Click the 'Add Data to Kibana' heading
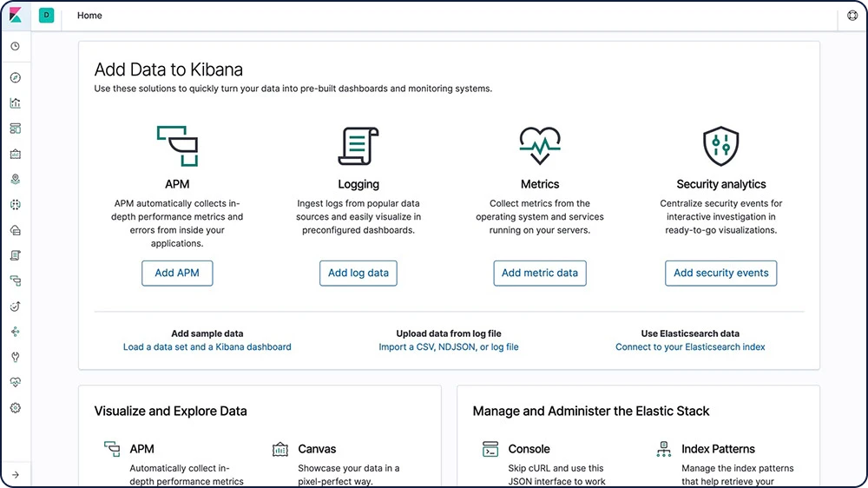 (x=168, y=69)
